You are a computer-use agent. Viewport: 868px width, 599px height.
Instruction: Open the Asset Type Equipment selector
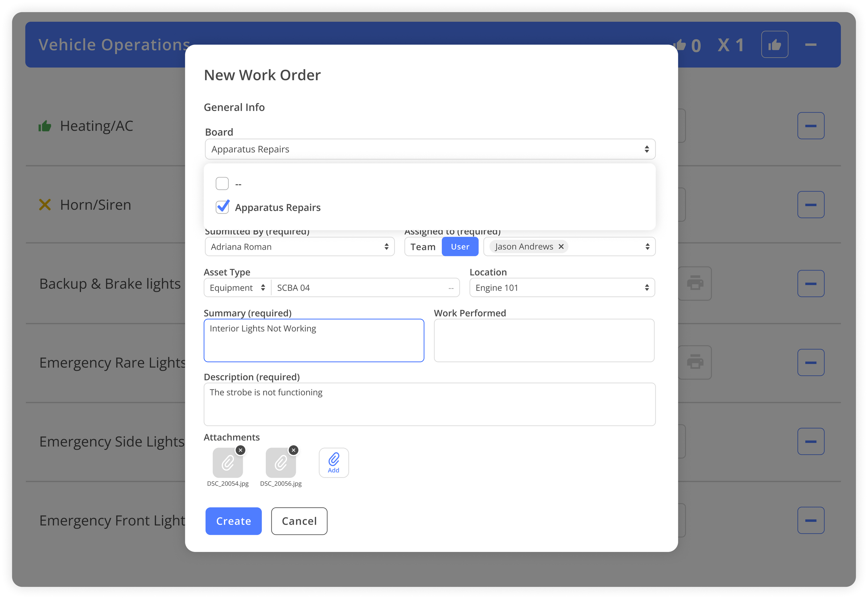click(x=237, y=288)
